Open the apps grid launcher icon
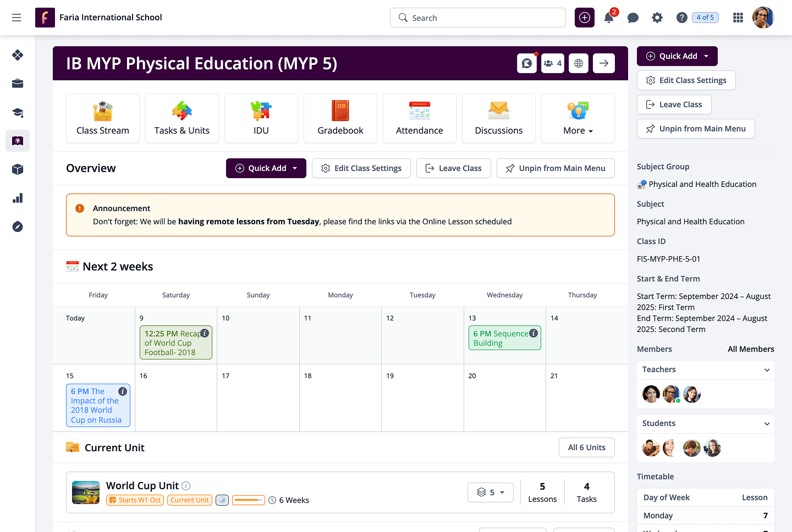Image resolution: width=792 pixels, height=532 pixels. point(738,18)
